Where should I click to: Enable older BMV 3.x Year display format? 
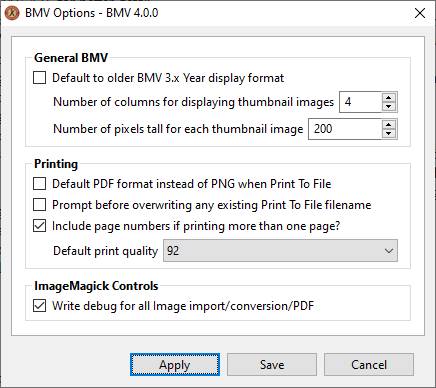tap(39, 78)
